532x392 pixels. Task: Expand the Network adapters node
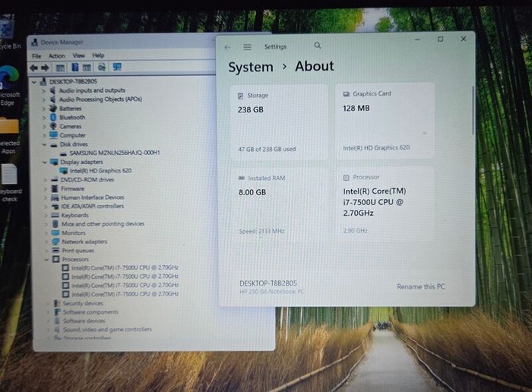point(46,242)
